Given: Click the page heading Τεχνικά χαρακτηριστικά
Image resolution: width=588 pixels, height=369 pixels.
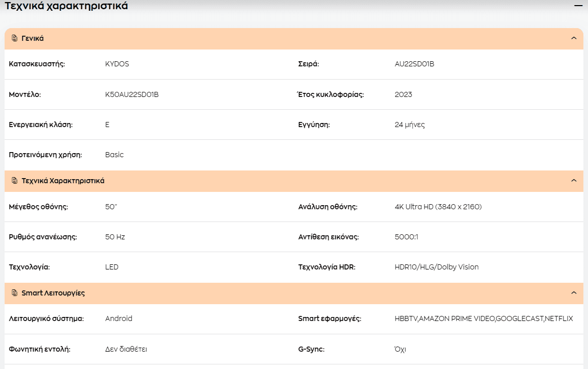Looking at the screenshot, I should (x=66, y=6).
